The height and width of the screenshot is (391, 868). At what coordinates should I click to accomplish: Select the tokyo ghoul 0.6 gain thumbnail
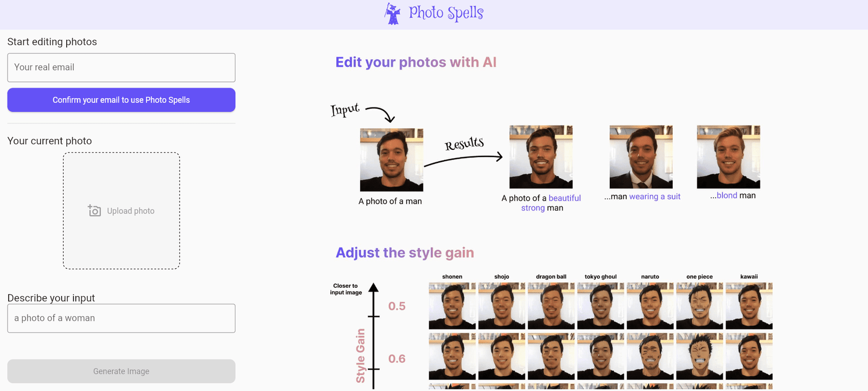coord(601,357)
